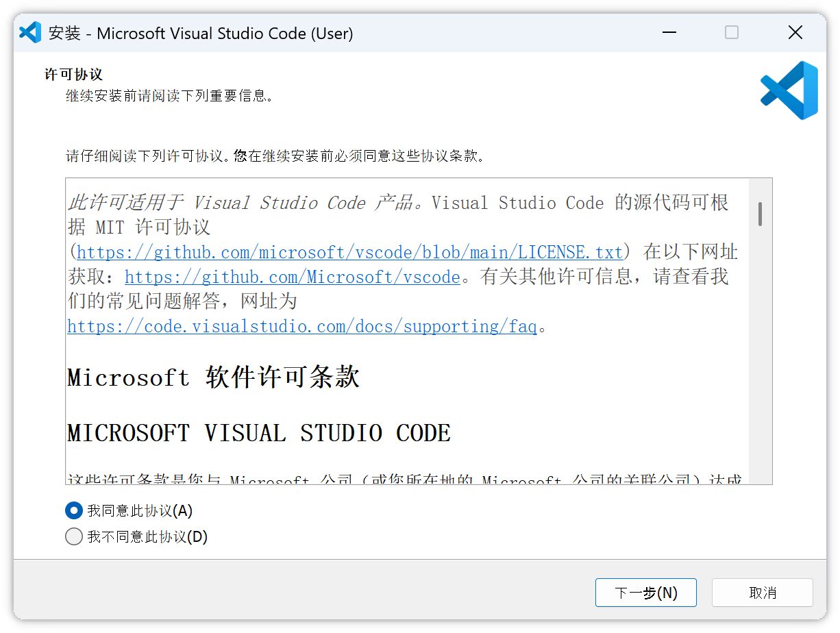The height and width of the screenshot is (633, 840).
Task: Open the code.visualstudio.com FAQ link
Action: pos(301,326)
